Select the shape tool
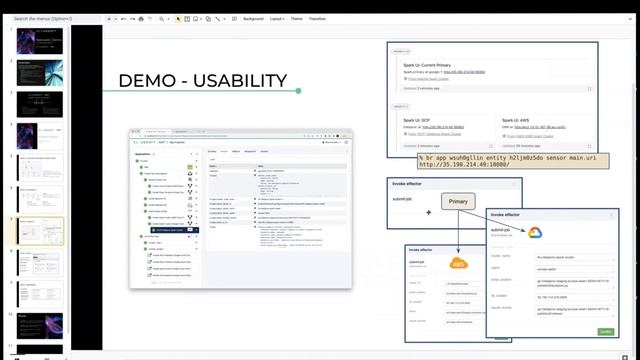The width and height of the screenshot is (640, 360). tap(208, 19)
